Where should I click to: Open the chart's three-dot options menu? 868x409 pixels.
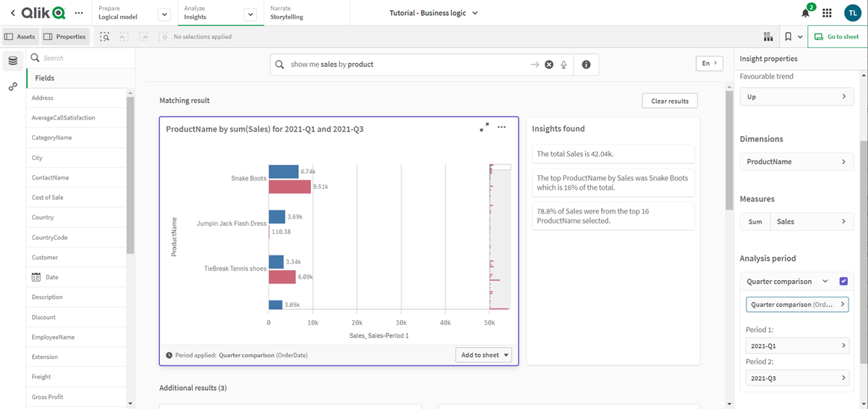502,127
